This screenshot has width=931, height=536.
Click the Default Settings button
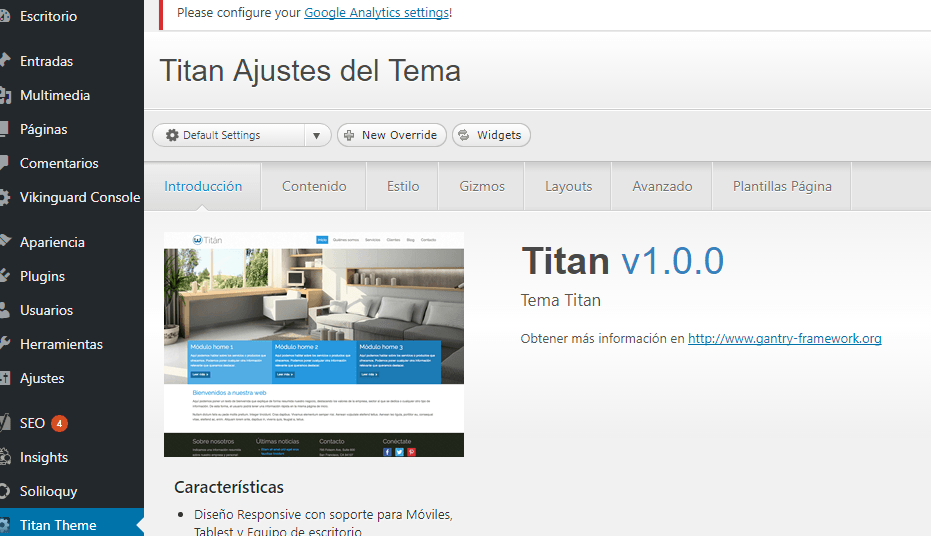[x=229, y=135]
